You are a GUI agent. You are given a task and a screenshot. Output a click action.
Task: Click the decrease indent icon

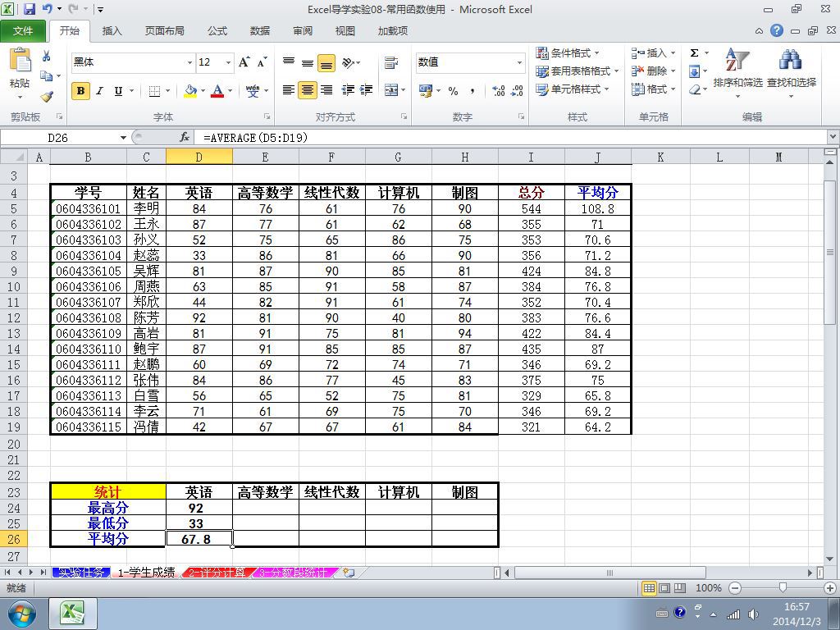[x=348, y=90]
